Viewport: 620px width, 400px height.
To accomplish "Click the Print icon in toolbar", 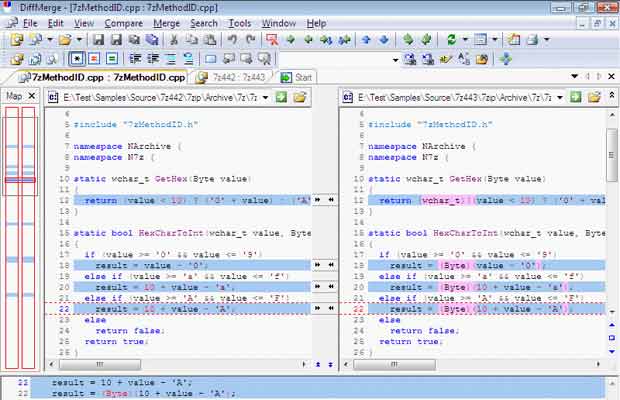I will click(x=533, y=40).
